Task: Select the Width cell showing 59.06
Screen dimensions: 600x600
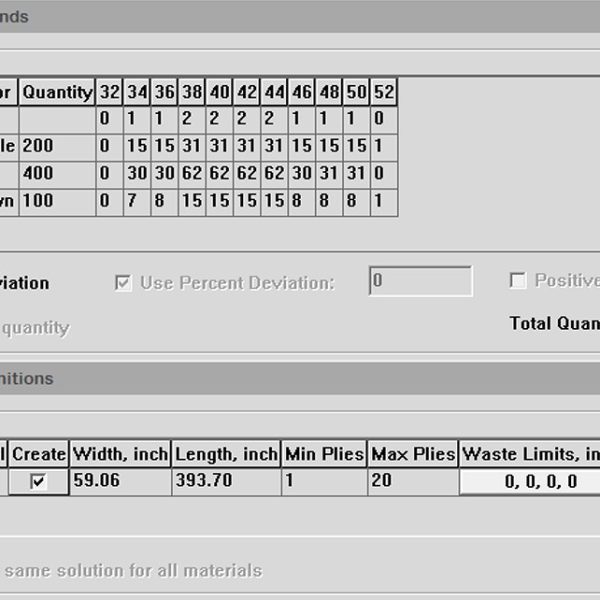Action: coord(120,482)
